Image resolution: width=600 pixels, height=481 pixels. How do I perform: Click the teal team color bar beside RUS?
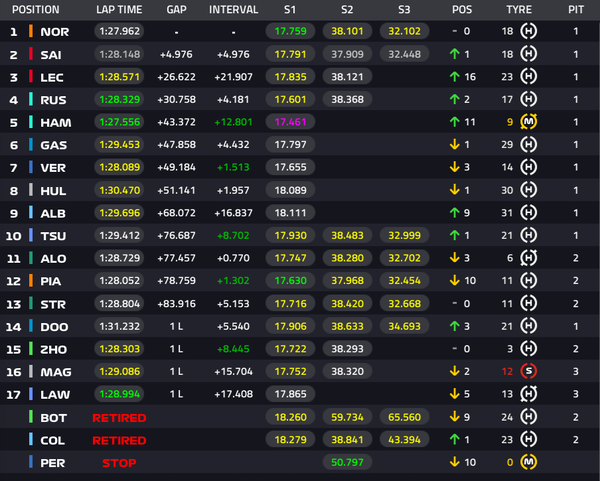[x=31, y=99]
